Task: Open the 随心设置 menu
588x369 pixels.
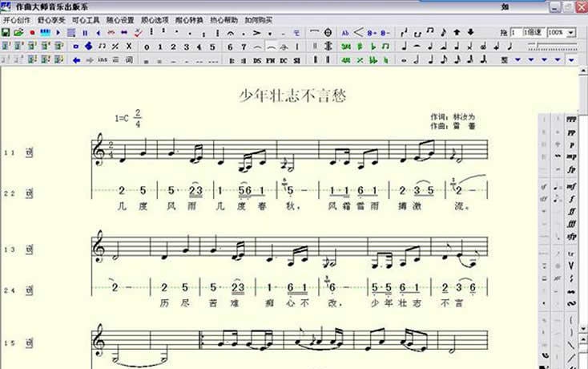Action: coord(120,20)
